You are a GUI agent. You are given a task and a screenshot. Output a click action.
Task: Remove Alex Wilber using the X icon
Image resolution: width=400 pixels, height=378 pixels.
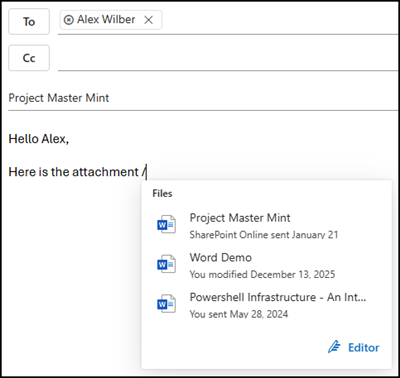click(x=149, y=20)
